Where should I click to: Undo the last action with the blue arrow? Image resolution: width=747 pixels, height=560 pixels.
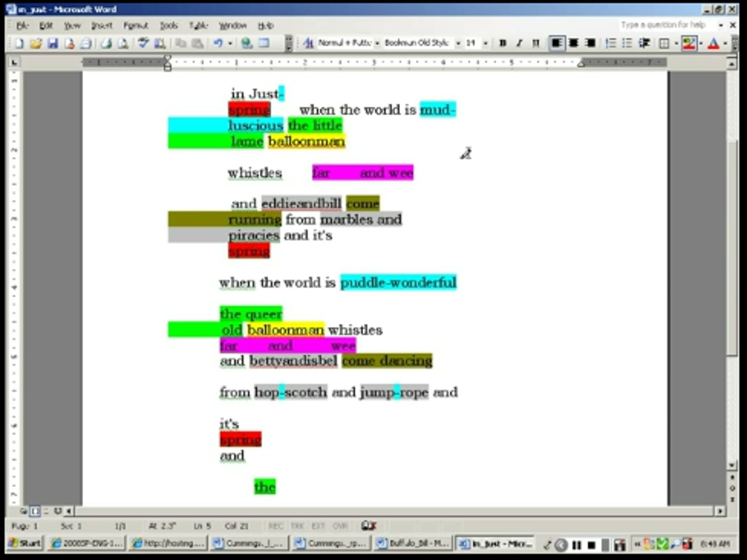218,43
